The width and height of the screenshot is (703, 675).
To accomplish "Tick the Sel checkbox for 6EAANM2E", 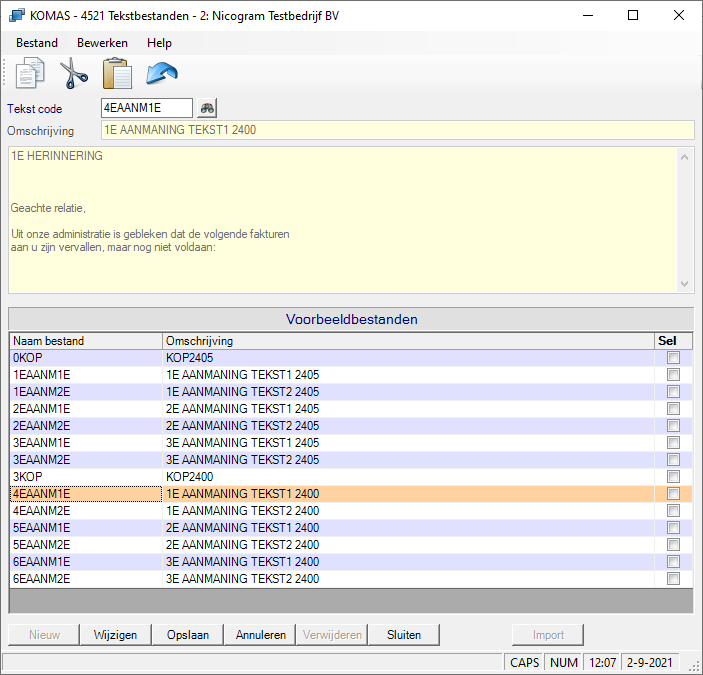I will click(x=673, y=579).
